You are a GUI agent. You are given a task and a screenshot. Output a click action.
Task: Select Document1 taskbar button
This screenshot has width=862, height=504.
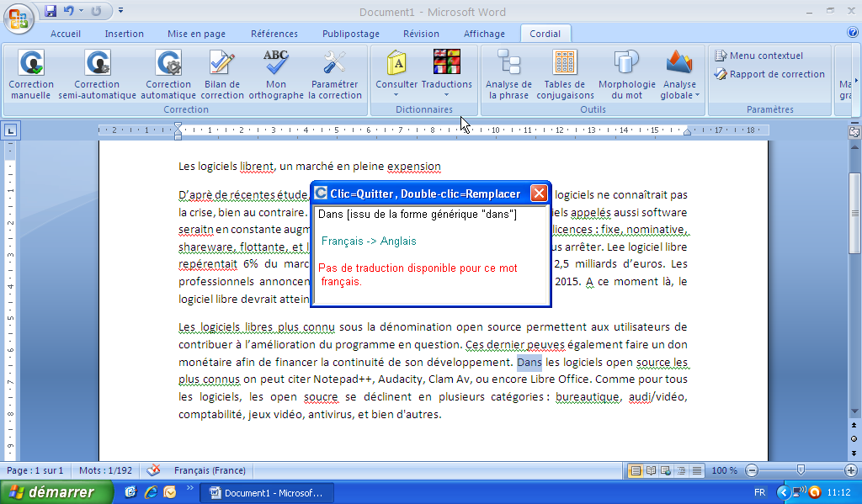point(267,493)
